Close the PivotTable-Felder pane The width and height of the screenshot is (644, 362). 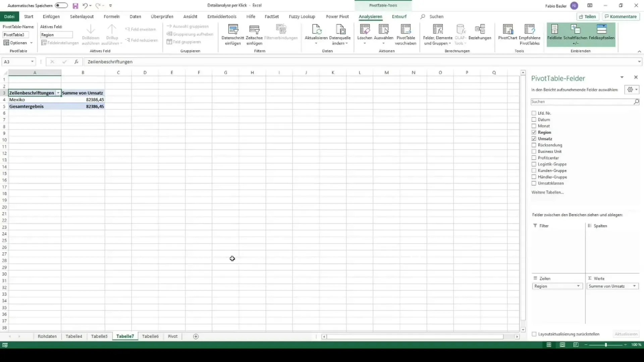(636, 77)
